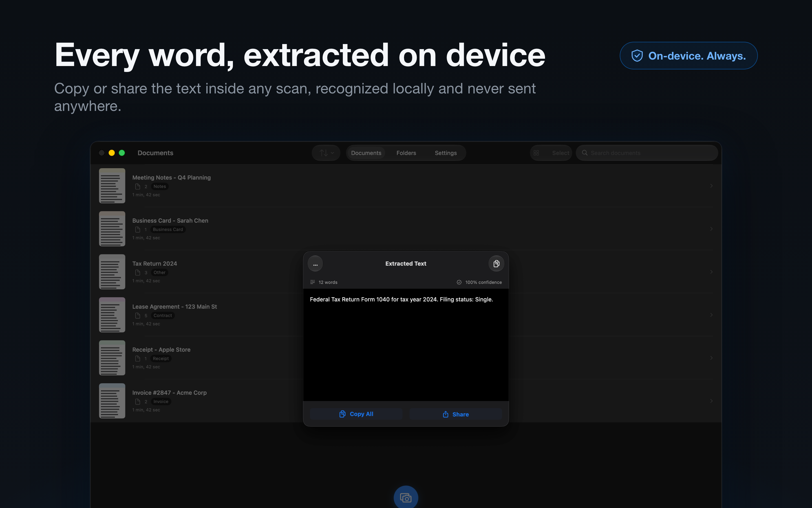Expand the Invoice #2847 row chevron
812x508 pixels.
click(711, 401)
